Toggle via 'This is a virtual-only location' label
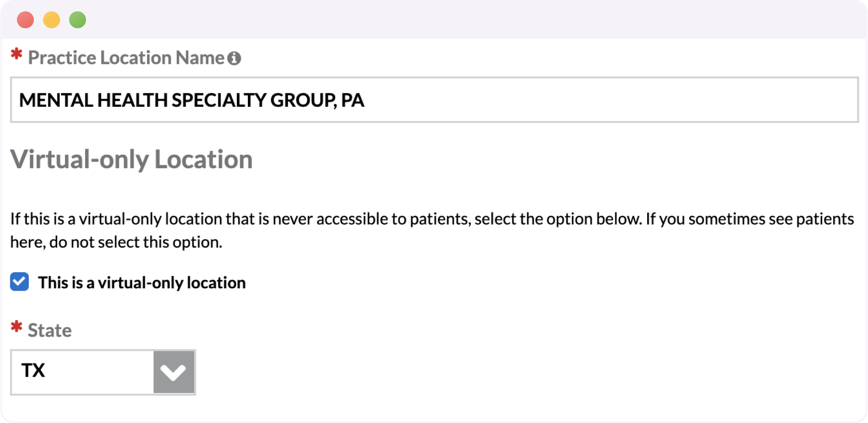Image resolution: width=868 pixels, height=423 pixels. tap(142, 283)
